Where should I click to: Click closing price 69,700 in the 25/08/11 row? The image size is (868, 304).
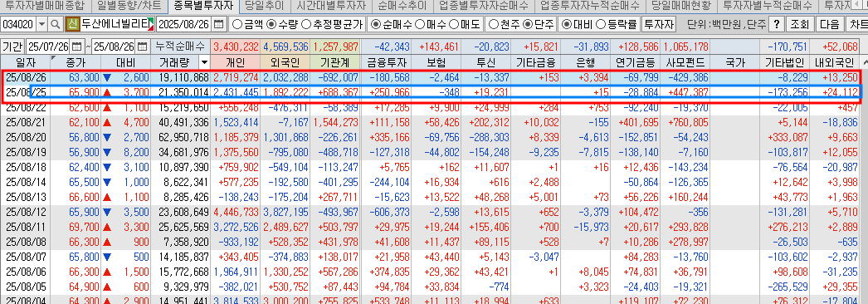[75, 227]
